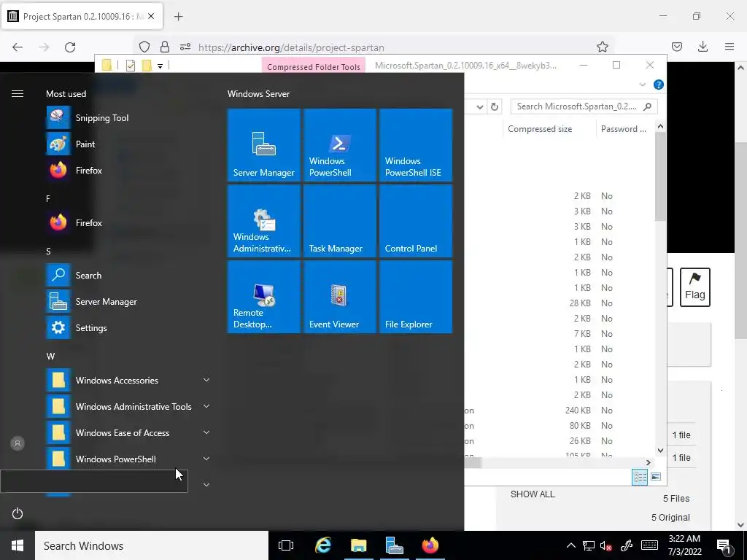Open the Firefox application menu
The width and height of the screenshot is (747, 560).
pos(729,47)
